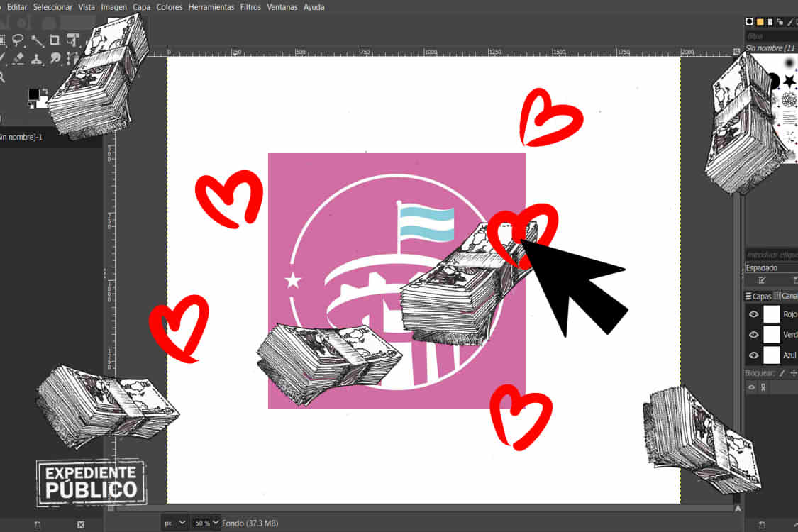The height and width of the screenshot is (532, 798).
Task: Select the Fuzzy Select wand tool
Action: tap(37, 40)
